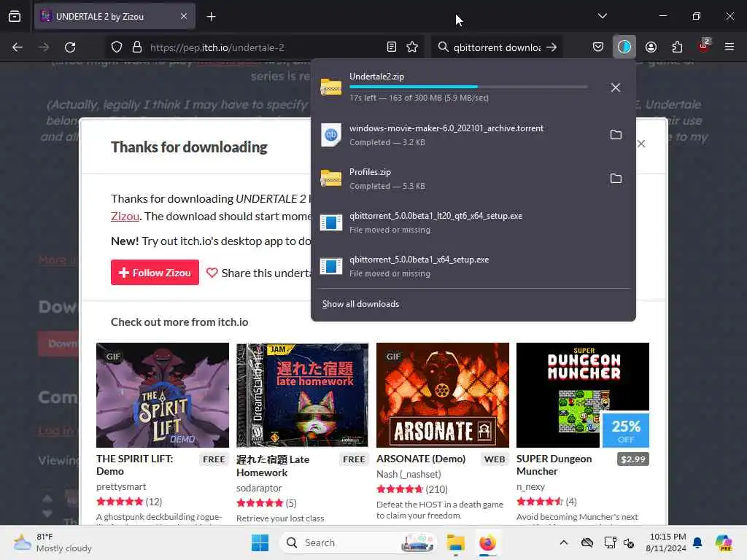Image resolution: width=747 pixels, height=560 pixels.
Task: View site security lock info
Action: point(137,47)
